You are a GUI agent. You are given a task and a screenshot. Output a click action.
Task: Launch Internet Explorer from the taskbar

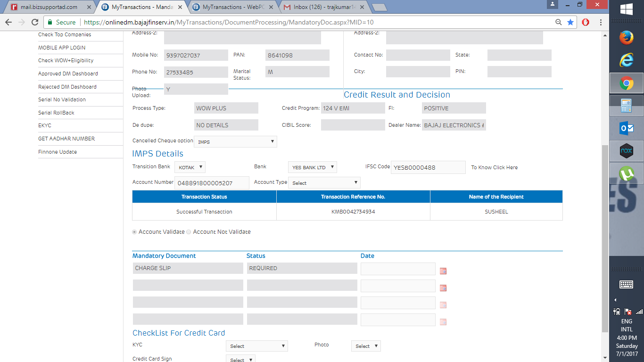point(626,60)
